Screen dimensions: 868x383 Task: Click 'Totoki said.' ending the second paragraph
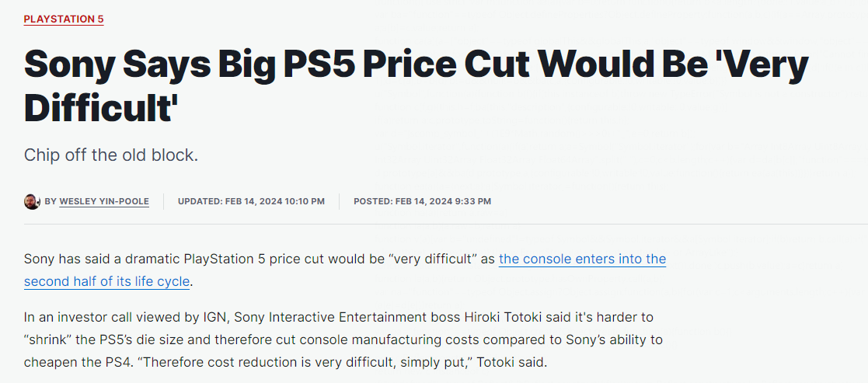click(512, 362)
